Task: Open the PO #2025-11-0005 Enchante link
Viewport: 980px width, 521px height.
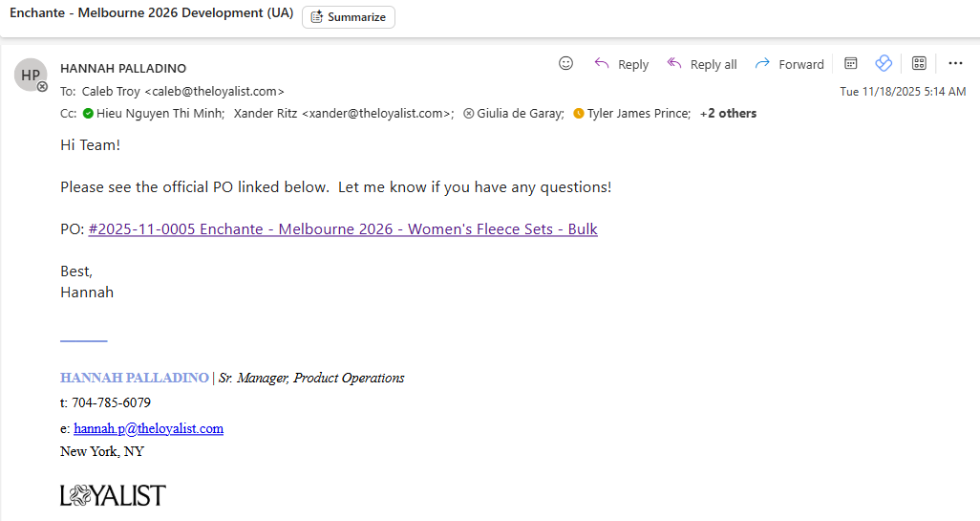Action: [x=343, y=229]
